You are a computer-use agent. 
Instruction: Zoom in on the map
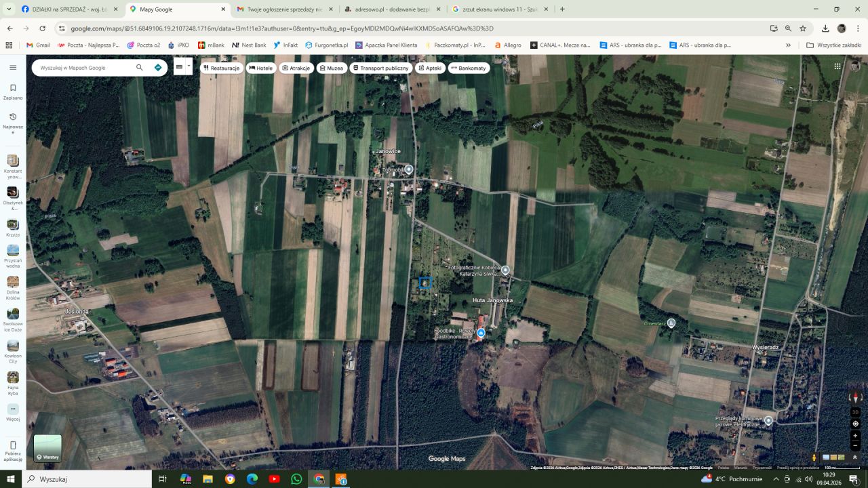click(x=855, y=436)
